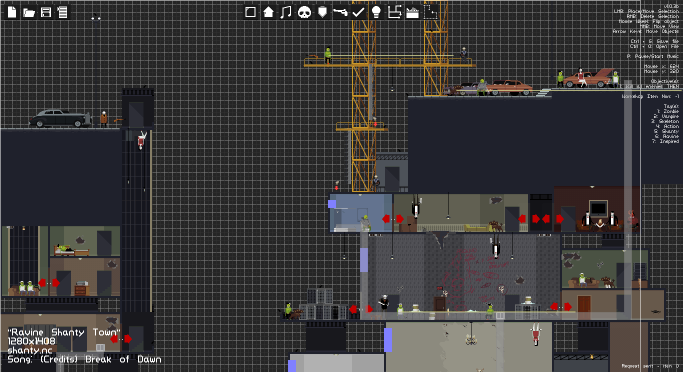Select the wall block square tool
The width and height of the screenshot is (683, 372).
(x=250, y=12)
